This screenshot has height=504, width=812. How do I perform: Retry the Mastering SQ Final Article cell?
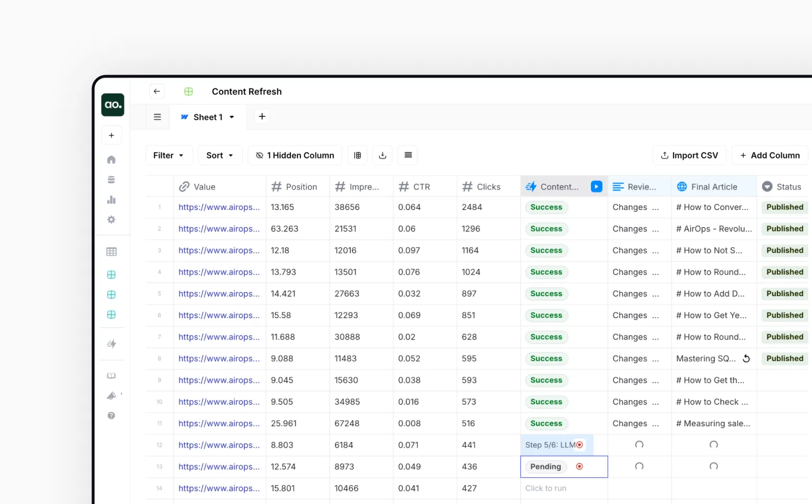point(746,359)
